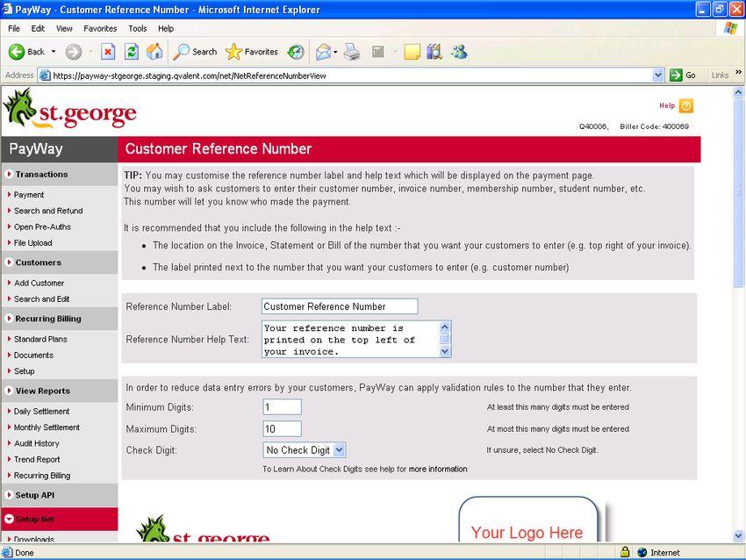Click the padlock security icon in status bar
The height and width of the screenshot is (560, 746).
[x=625, y=552]
